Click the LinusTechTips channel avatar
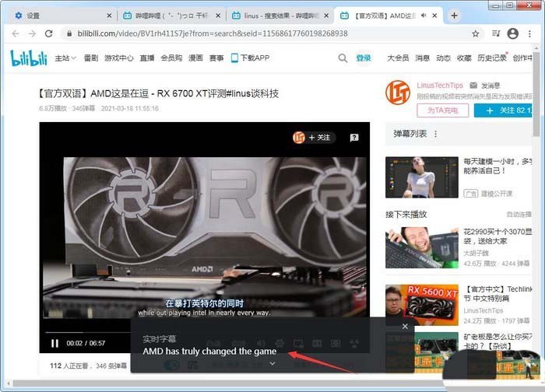 (398, 92)
